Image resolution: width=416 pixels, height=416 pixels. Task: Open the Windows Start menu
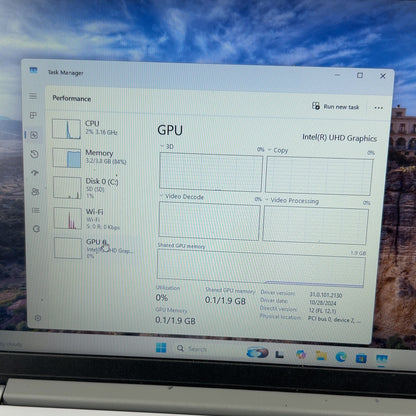(x=161, y=348)
